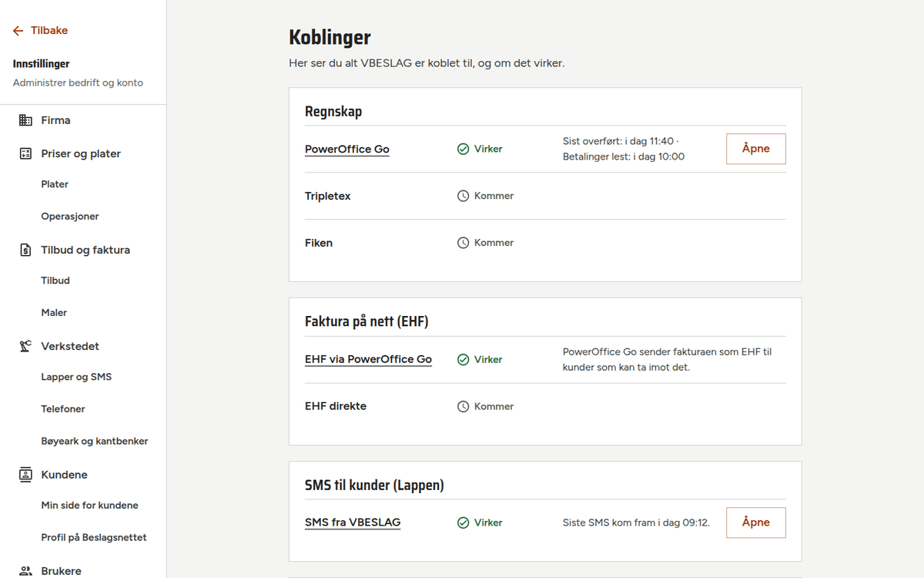Click the Priser og plater calculator icon
This screenshot has height=578, width=924.
tap(25, 153)
